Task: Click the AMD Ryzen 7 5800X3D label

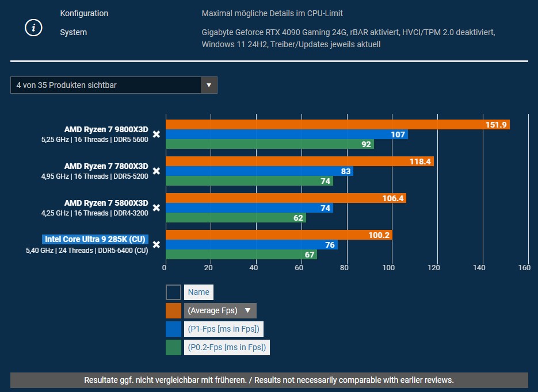Action: (x=106, y=203)
